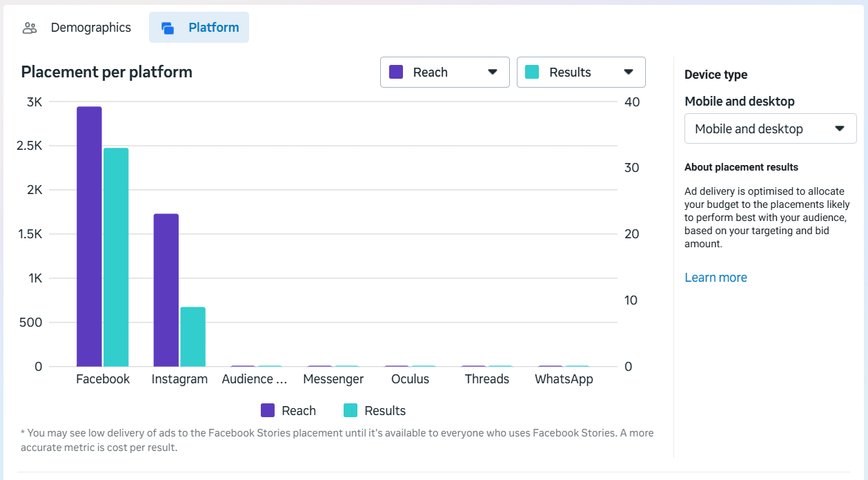Screen dimensions: 868x480
Task: Open the Reach metric dropdown
Action: click(444, 73)
